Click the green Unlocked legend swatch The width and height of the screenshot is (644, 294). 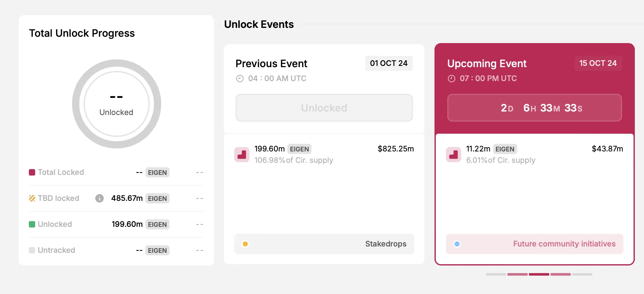32,224
